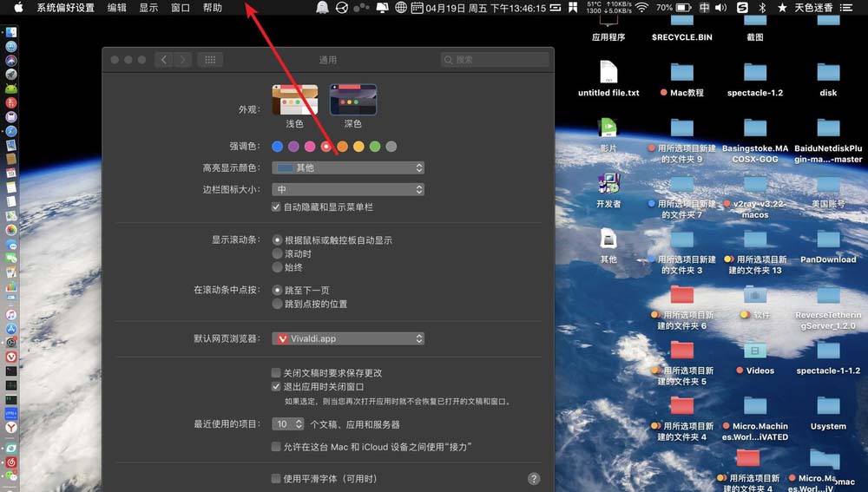
Task: Select the 滚动时 scroll bar radio option
Action: (278, 254)
